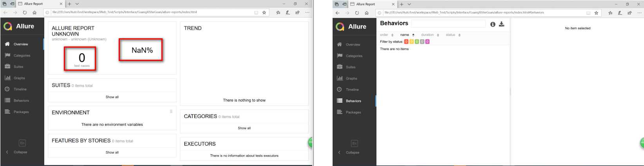Sort Behaviors by status
Image resolution: width=644 pixels, height=166 pixels.
coord(453,35)
